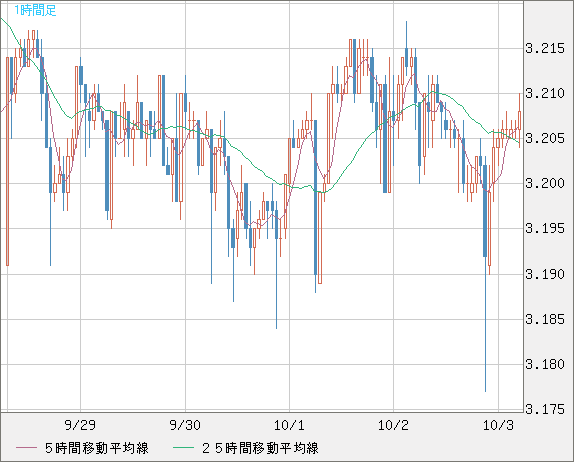The image size is (574, 462).
Task: Click the 9/30 date axis label
Action: click(x=185, y=425)
